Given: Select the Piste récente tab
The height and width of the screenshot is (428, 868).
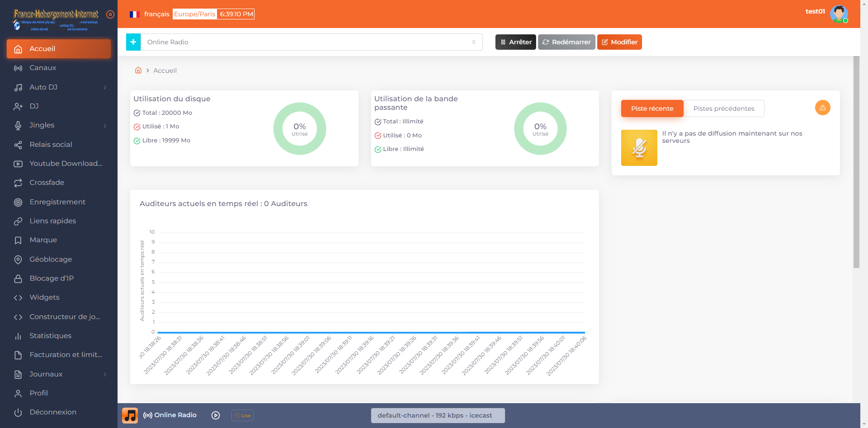Looking at the screenshot, I should click(652, 108).
